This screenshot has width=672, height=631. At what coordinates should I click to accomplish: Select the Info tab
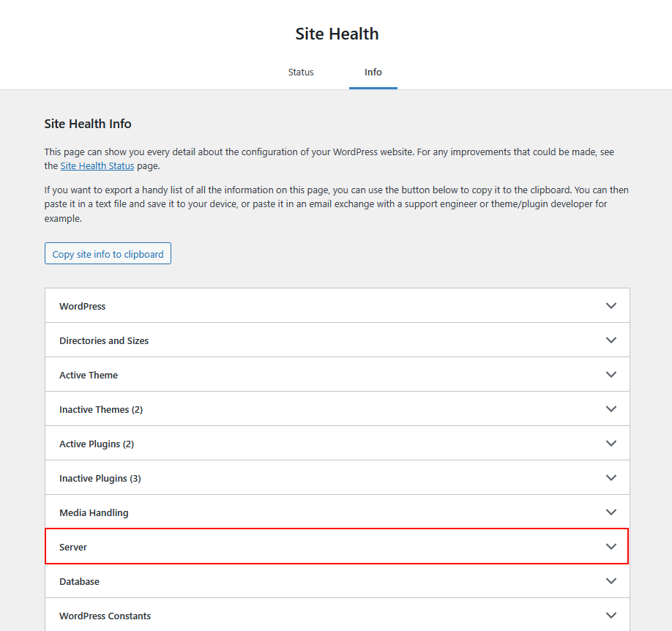coord(373,72)
